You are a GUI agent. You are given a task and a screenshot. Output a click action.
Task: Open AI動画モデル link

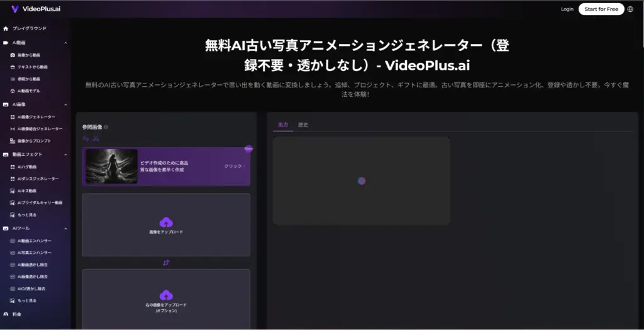(x=29, y=91)
